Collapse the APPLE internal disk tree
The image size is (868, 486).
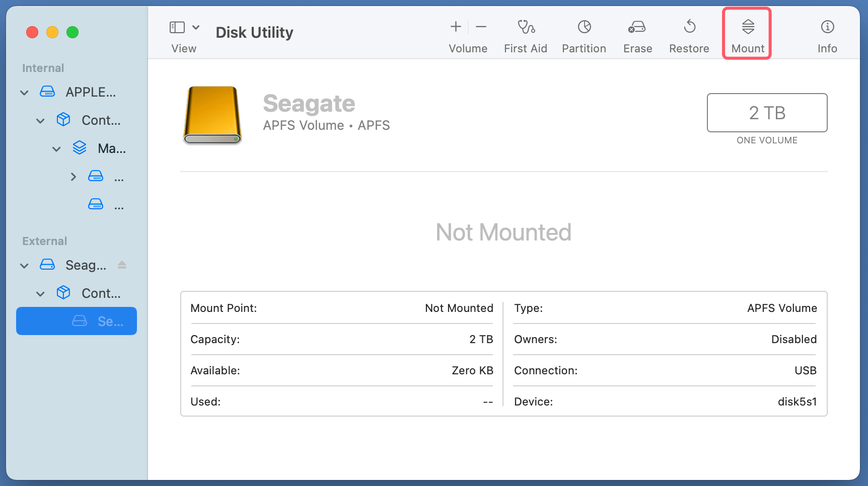click(x=24, y=92)
